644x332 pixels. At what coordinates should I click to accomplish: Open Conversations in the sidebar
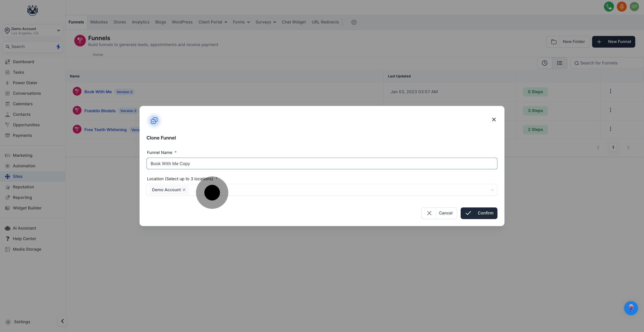coord(27,93)
